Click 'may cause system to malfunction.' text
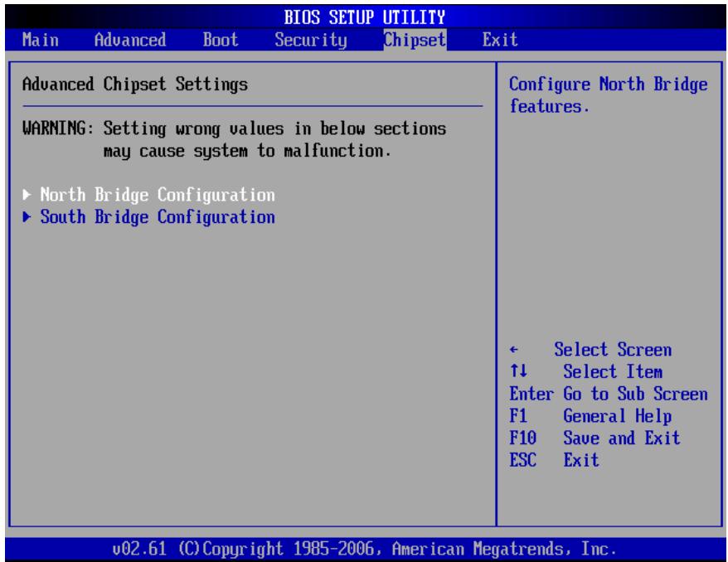The image size is (728, 562). pos(246,151)
